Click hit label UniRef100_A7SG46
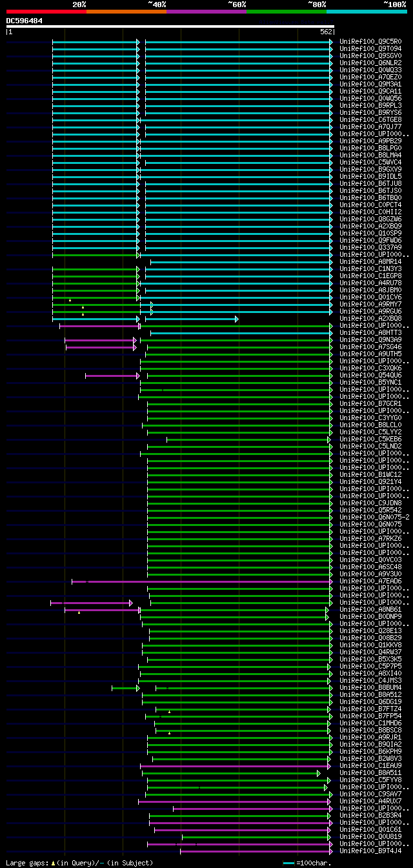The width and height of the screenshot is (413, 868). pos(370,347)
